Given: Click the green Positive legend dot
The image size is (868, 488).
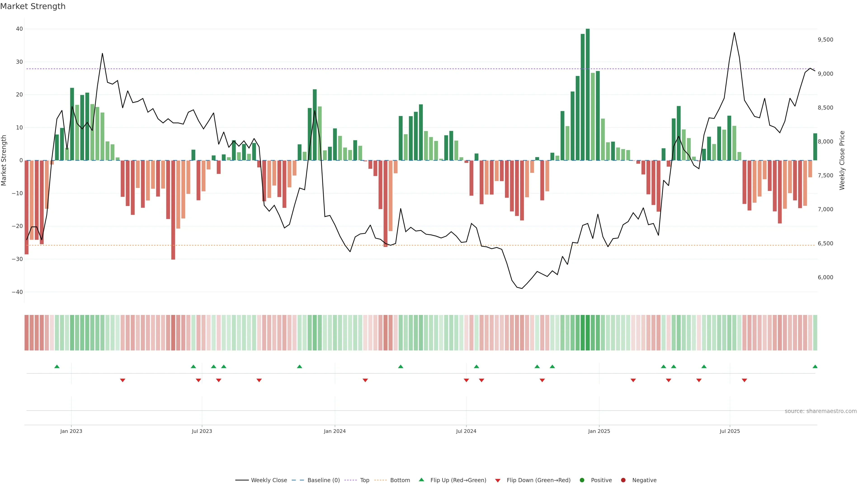Looking at the screenshot, I should pyautogui.click(x=582, y=480).
